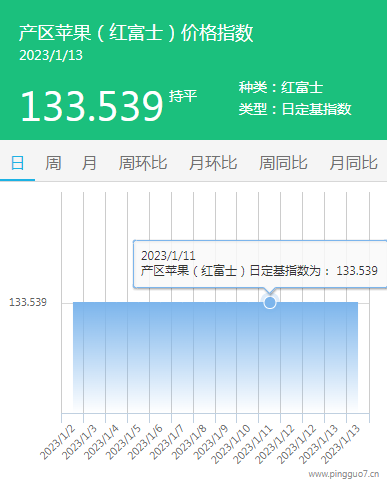Switch to 月同比 tab

[x=354, y=163]
